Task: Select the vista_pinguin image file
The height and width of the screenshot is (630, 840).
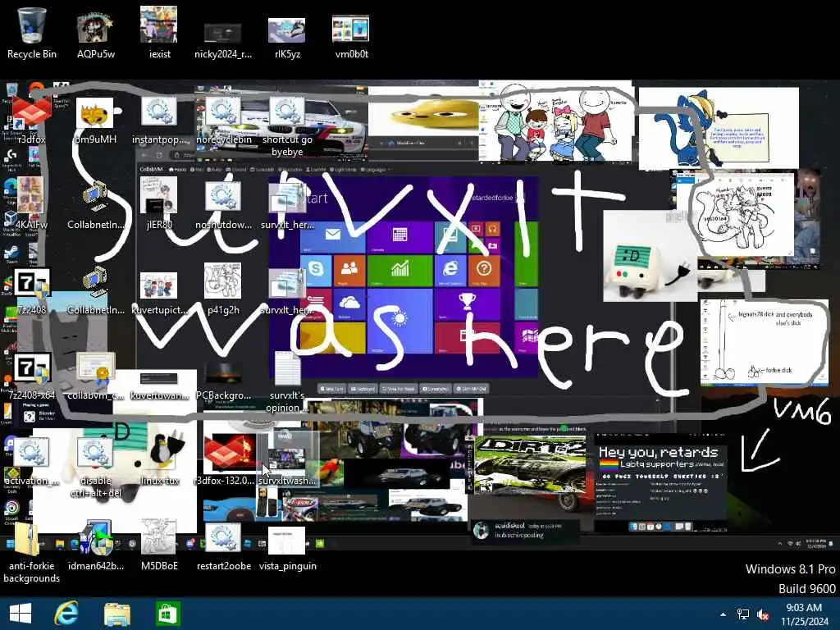Action: 287,549
